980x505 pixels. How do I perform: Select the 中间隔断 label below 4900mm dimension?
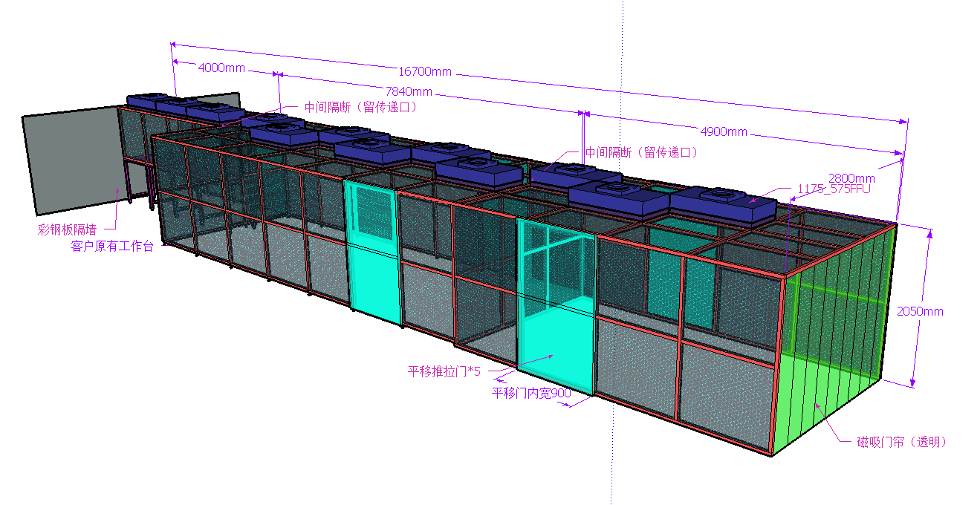(640, 152)
